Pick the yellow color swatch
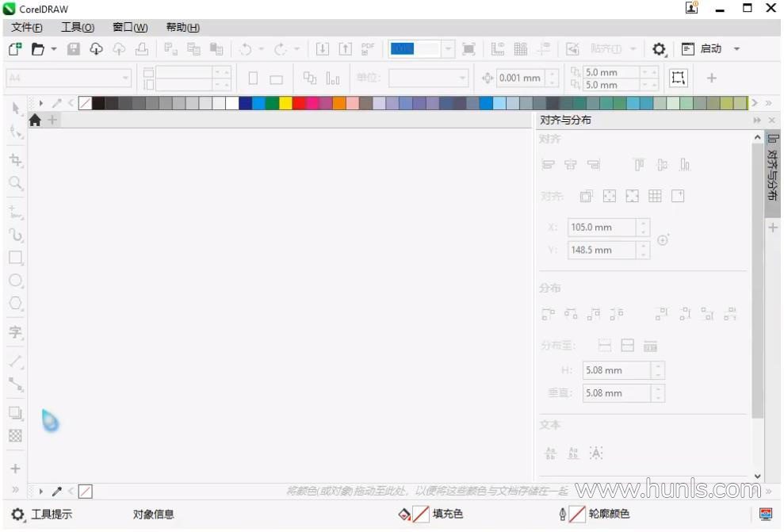 [x=285, y=103]
